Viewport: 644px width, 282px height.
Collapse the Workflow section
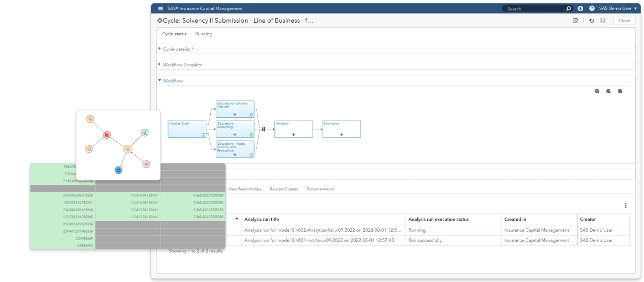coord(160,80)
